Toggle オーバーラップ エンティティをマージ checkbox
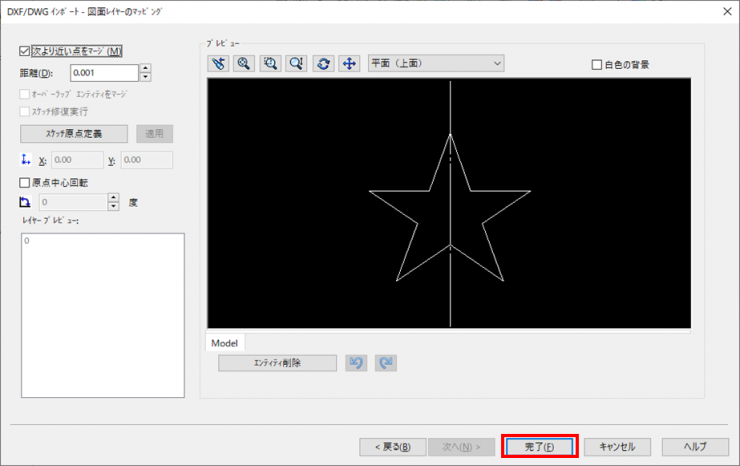Screen dimensions: 740x466 (24, 94)
